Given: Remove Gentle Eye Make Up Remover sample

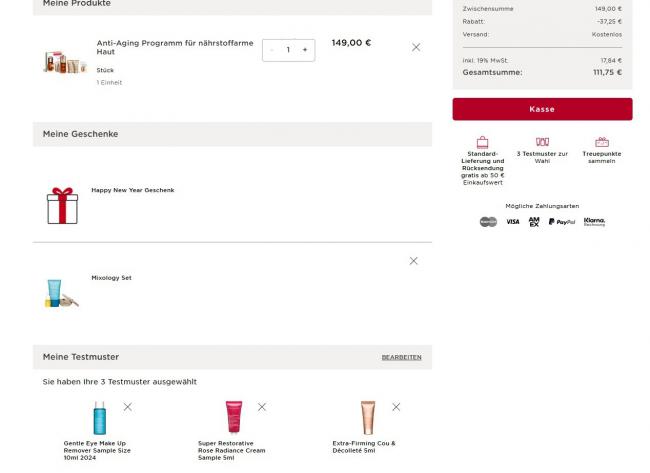Looking at the screenshot, I should pyautogui.click(x=127, y=407).
